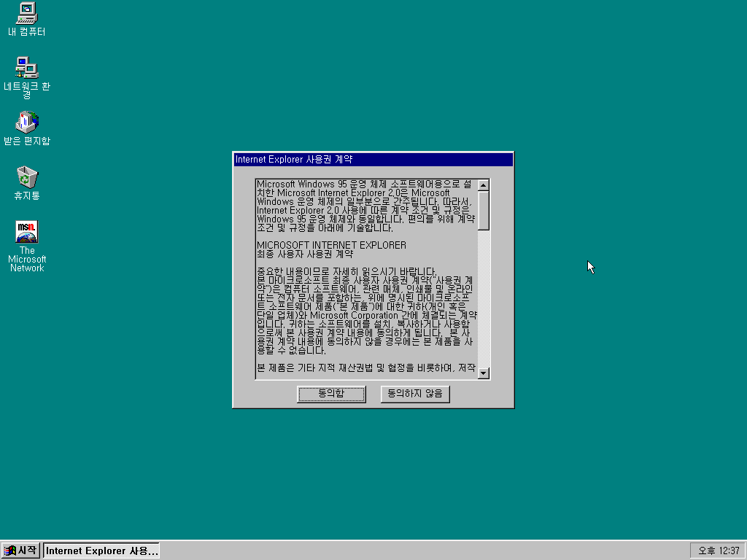Click the 동의하지 않음 decline button

coord(415,394)
